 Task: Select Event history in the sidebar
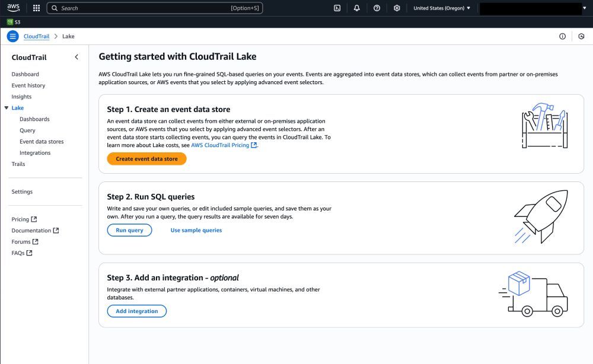click(x=28, y=85)
